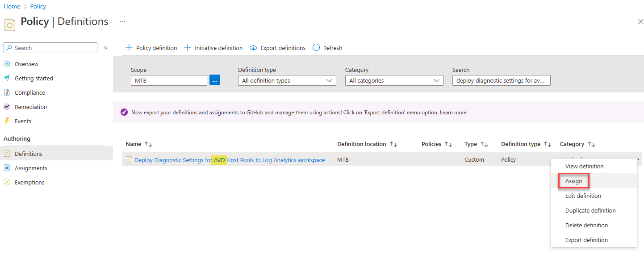Sort by Definition location column arrows
Viewport: 644px width, 255px height.
point(393,144)
